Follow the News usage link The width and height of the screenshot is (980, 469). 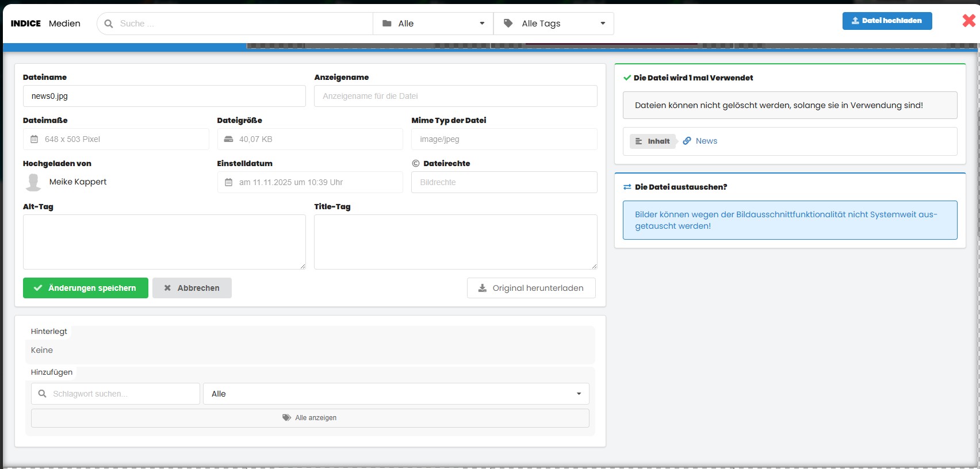point(706,141)
